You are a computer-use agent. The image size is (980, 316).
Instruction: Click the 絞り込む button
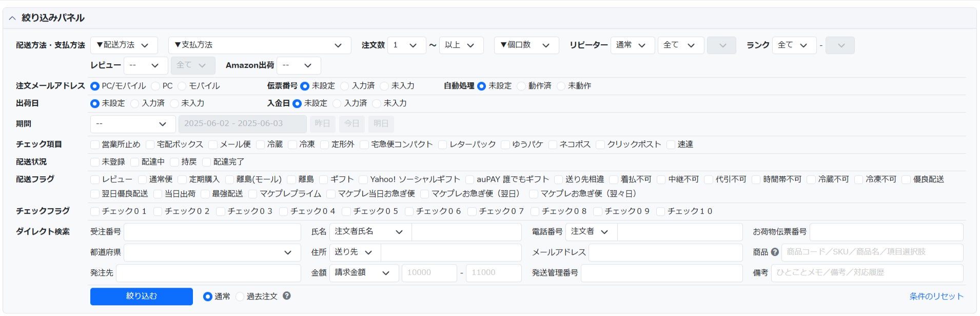point(142,296)
